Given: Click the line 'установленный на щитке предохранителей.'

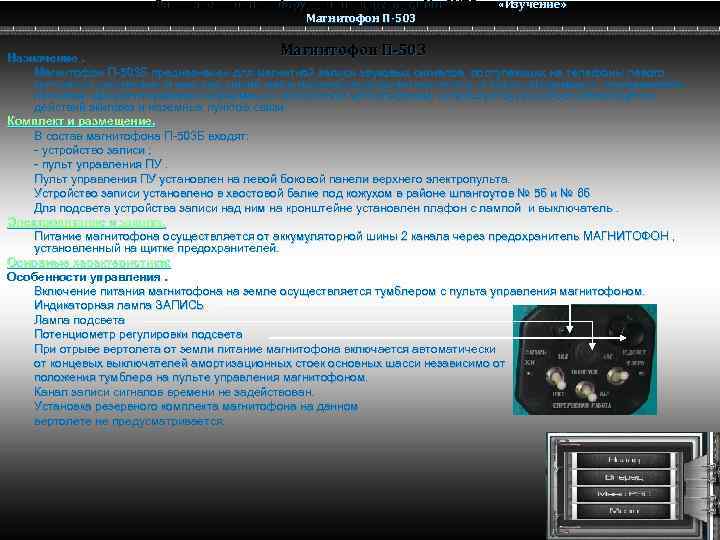Looking at the screenshot, I should pyautogui.click(x=157, y=248).
